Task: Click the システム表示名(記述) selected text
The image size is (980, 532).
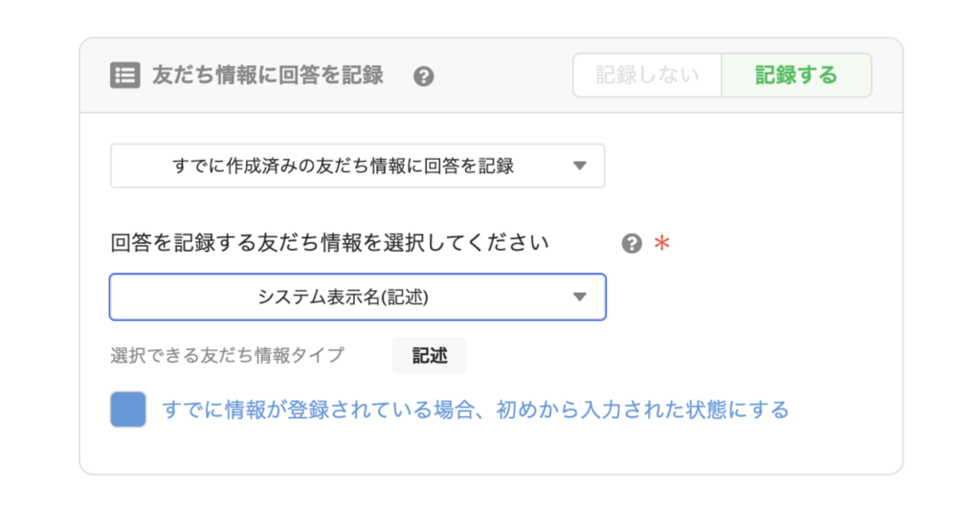Action: coord(344,297)
